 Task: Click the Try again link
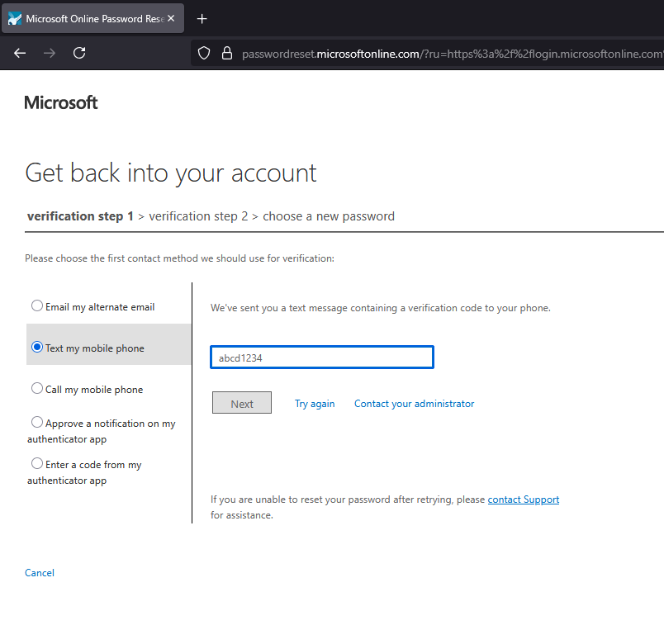tap(315, 404)
